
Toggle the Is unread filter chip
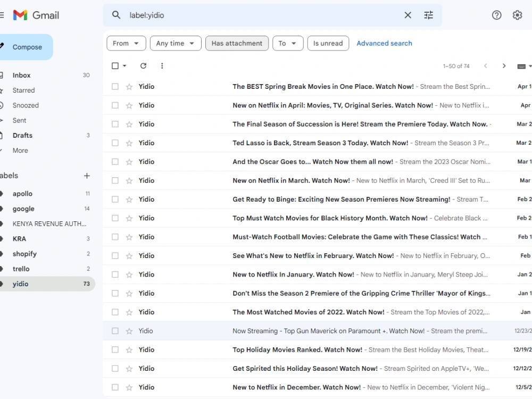[328, 44]
